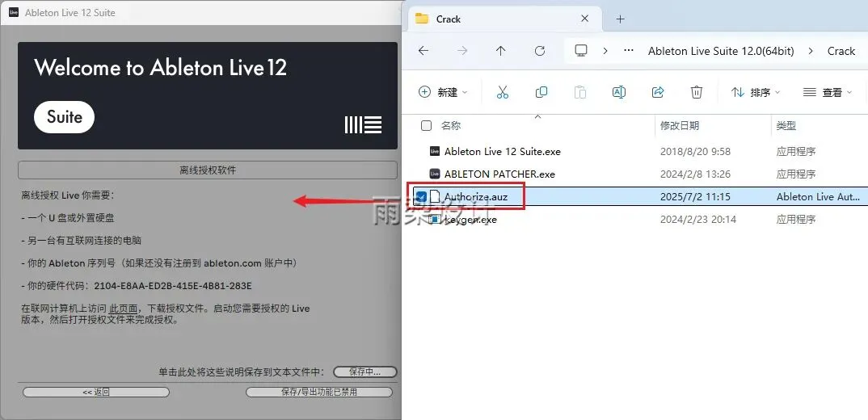The height and width of the screenshot is (420, 868).
Task: Click the Ableton Live logo in title bar
Action: click(14, 12)
